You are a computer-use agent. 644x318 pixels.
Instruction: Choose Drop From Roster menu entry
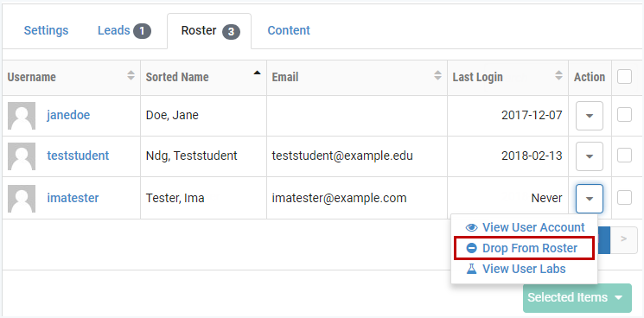pyautogui.click(x=524, y=248)
